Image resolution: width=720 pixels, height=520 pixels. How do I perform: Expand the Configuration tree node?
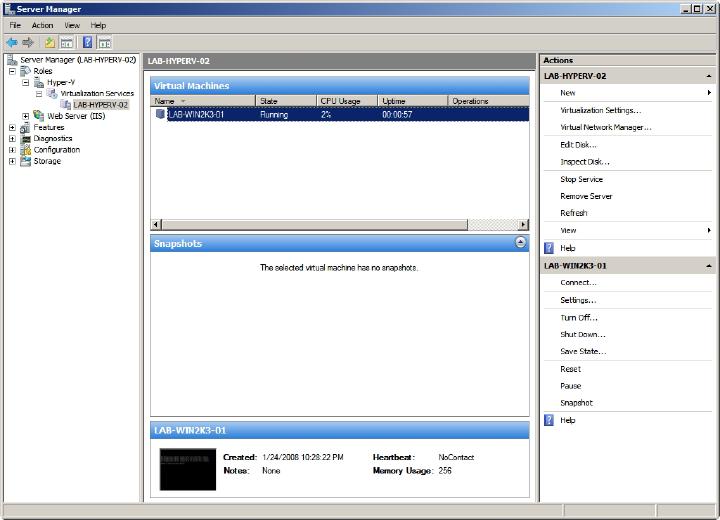pos(12,150)
